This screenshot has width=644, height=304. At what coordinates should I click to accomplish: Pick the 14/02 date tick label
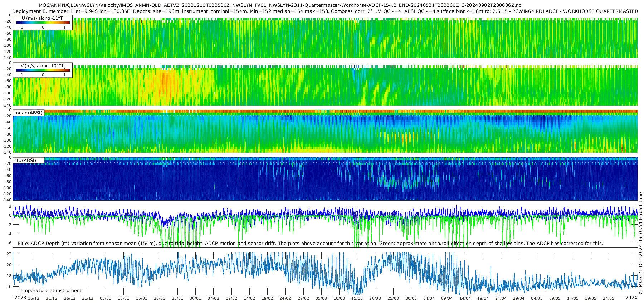click(x=249, y=298)
